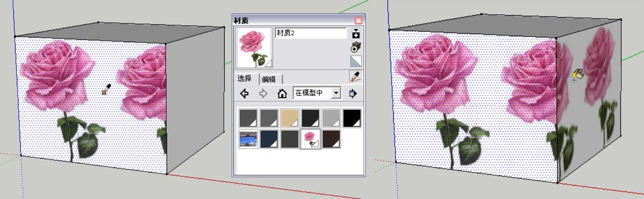
Task: Click the create material icon
Action: pyautogui.click(x=355, y=48)
